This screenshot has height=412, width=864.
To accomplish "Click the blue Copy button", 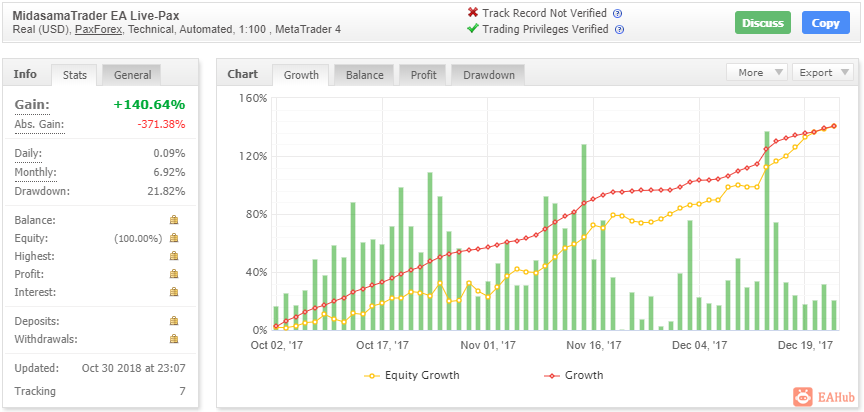I will (x=825, y=23).
